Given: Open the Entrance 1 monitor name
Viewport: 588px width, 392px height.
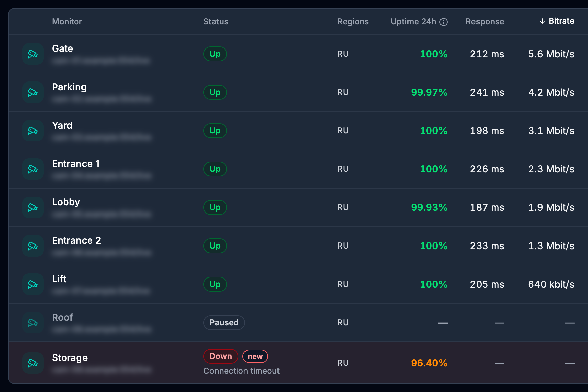Looking at the screenshot, I should 76,164.
